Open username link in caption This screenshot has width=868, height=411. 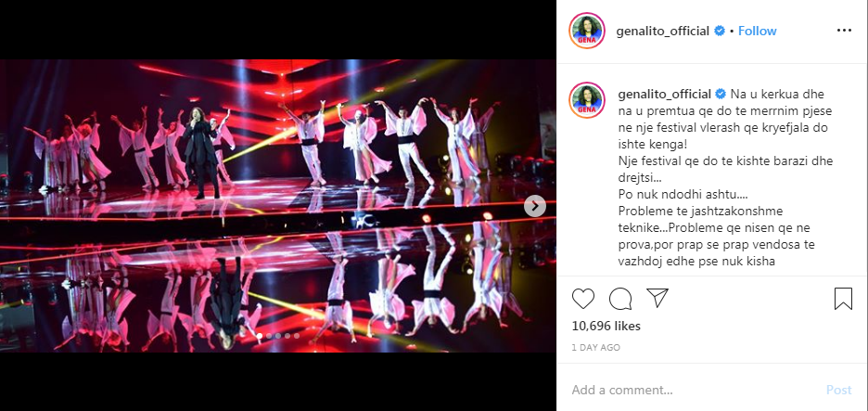pos(664,94)
